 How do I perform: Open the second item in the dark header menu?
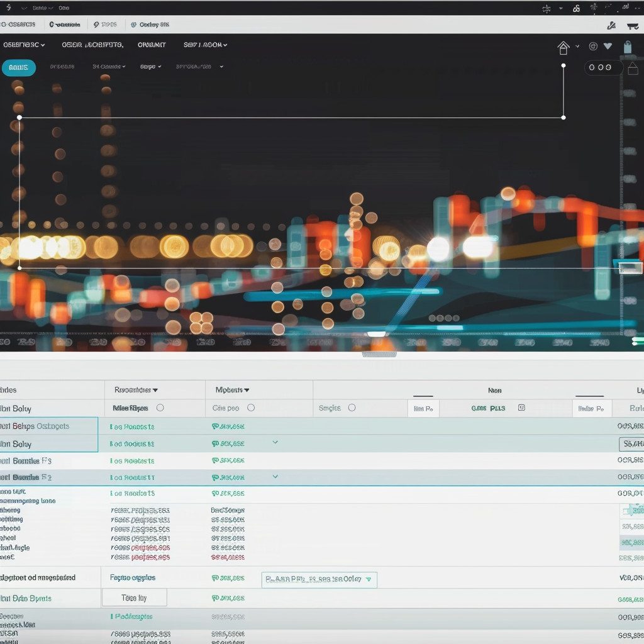92,45
